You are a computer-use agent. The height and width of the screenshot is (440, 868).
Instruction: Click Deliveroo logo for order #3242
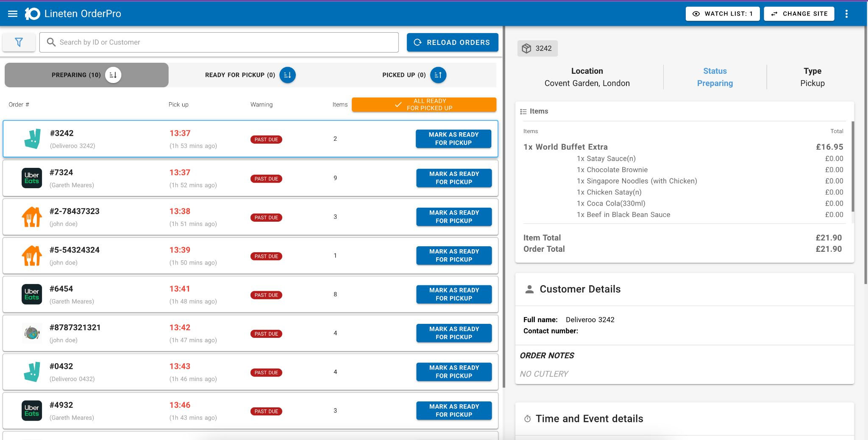click(x=32, y=139)
